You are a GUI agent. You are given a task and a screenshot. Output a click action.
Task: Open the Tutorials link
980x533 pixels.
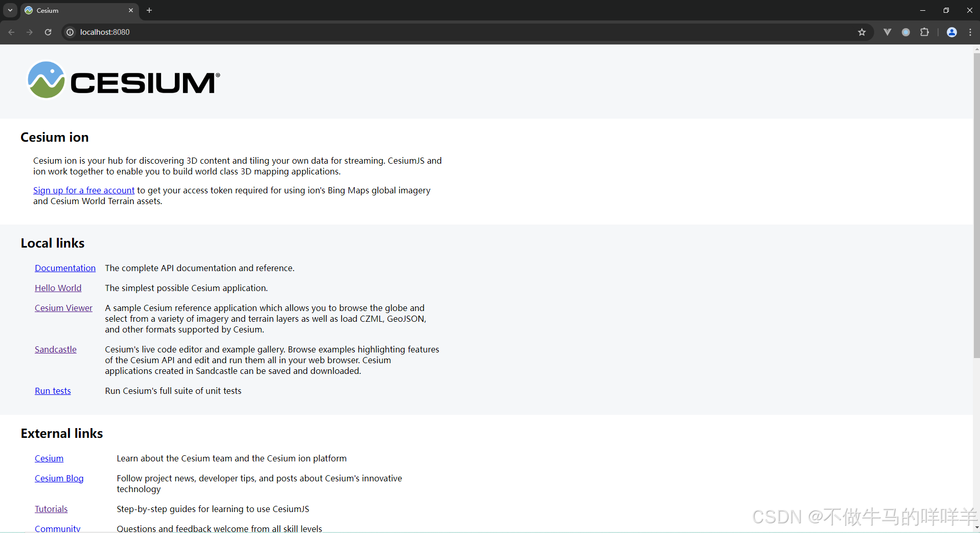(x=51, y=509)
